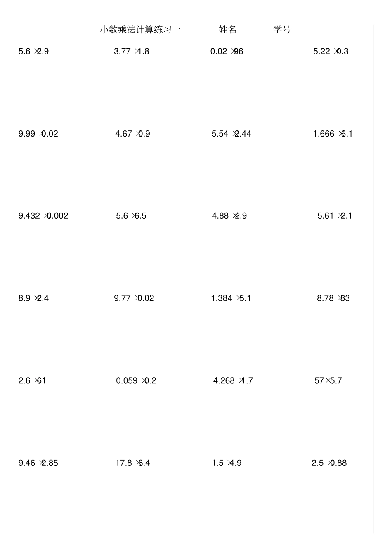The width and height of the screenshot is (392, 555).
Task: Select the problem 9.46 × 2.85
Action: tap(38, 463)
